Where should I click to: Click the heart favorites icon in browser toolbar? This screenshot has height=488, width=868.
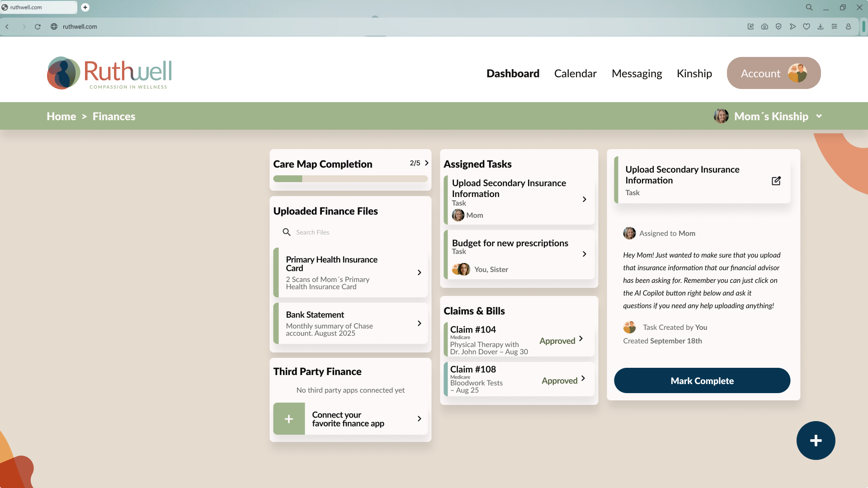coord(806,27)
